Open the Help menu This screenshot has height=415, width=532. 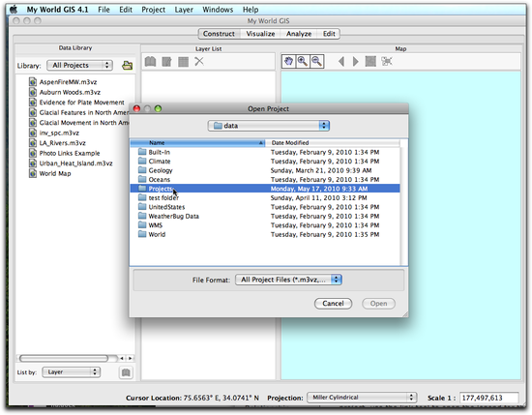(251, 10)
